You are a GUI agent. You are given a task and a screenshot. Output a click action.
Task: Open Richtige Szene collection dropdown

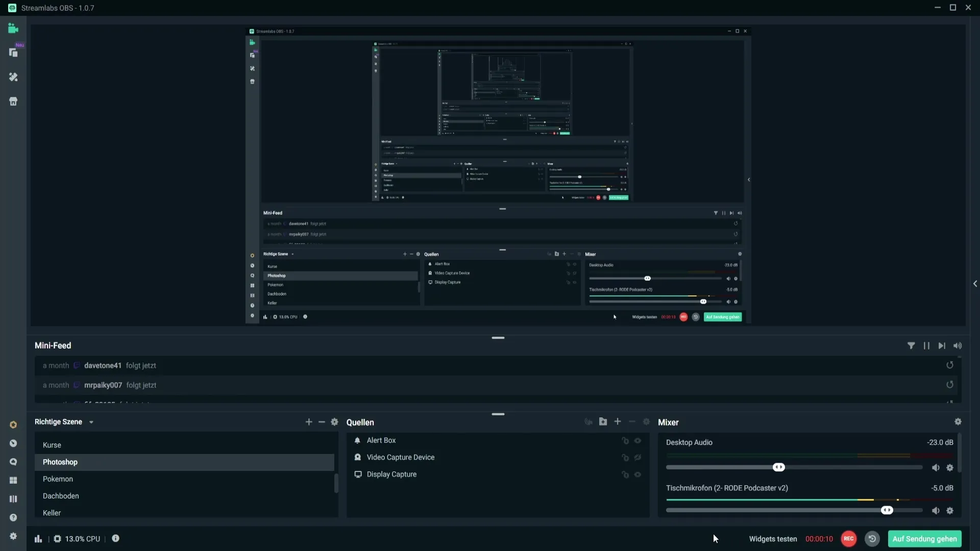[91, 422]
